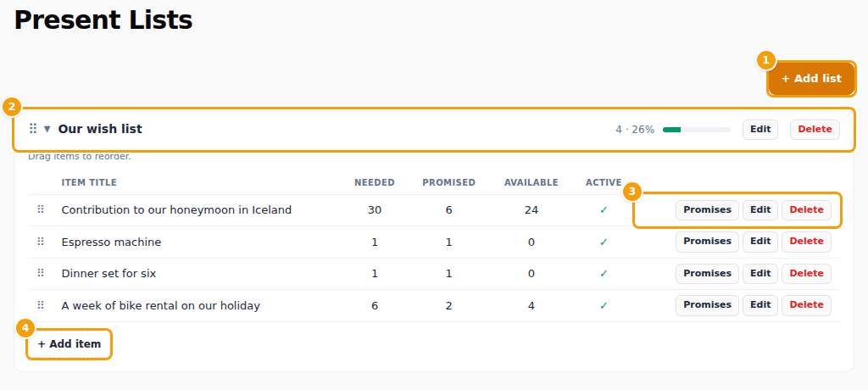Click drag handle of bike rental row
The width and height of the screenshot is (868, 390).
pos(41,305)
